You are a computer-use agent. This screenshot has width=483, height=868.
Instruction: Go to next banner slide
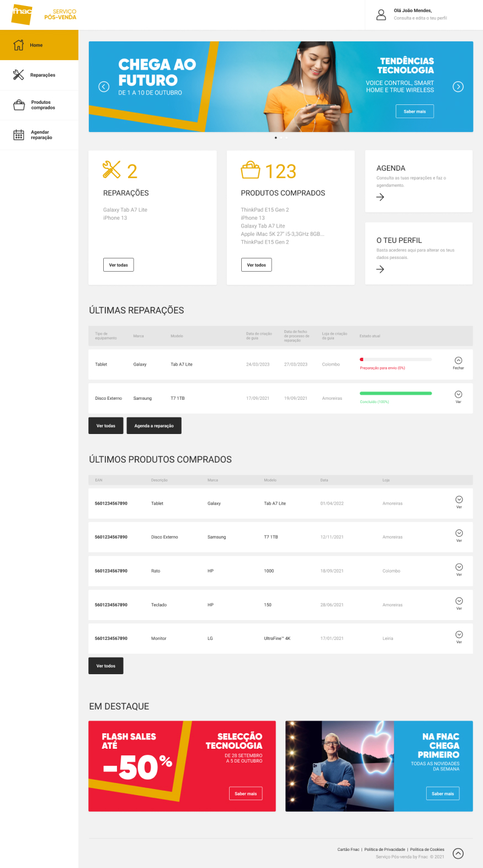458,87
